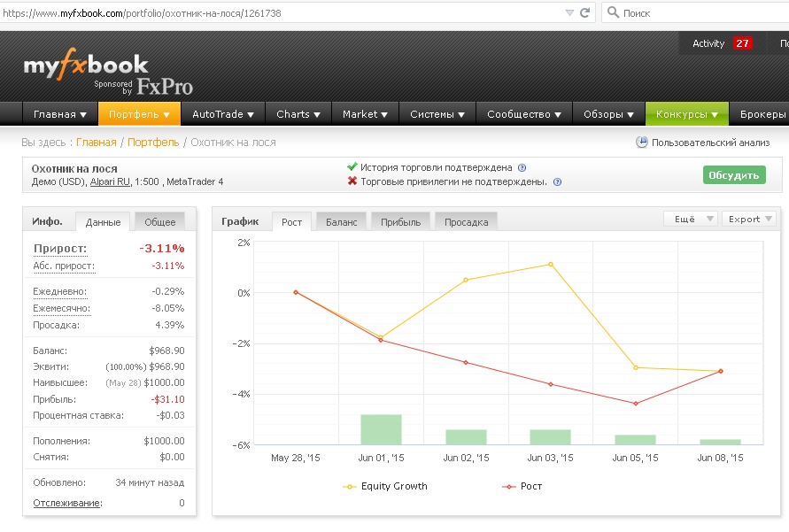Click the Jun 08 chart end point
This screenshot has height=532, width=789.
click(x=721, y=371)
